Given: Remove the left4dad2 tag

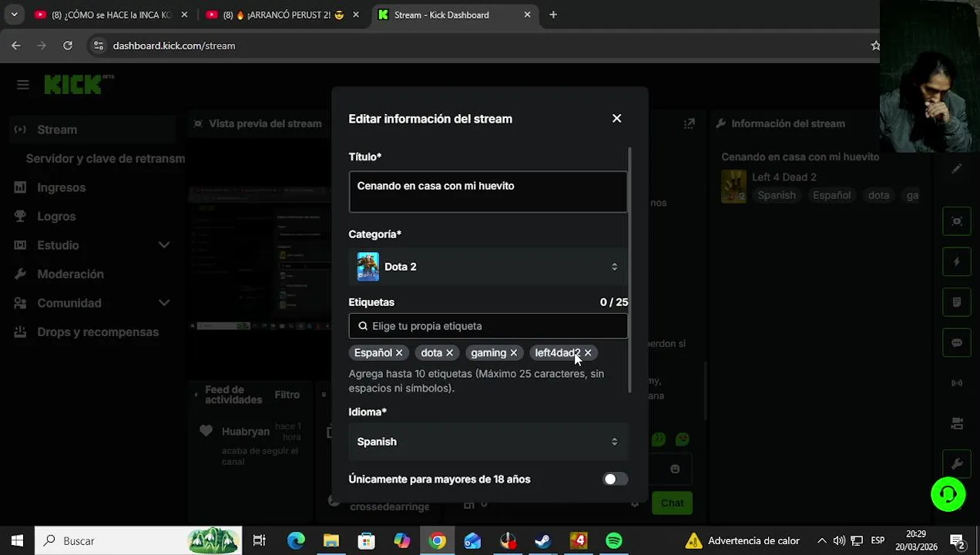Looking at the screenshot, I should click(x=587, y=353).
